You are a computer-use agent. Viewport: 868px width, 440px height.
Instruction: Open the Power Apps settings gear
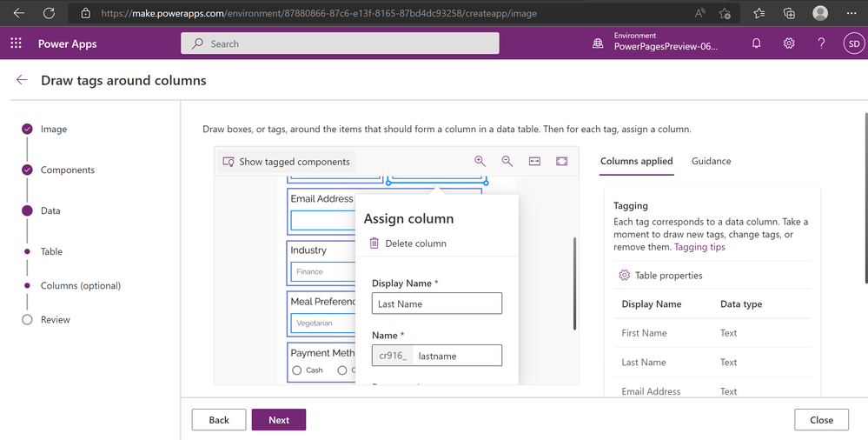pyautogui.click(x=789, y=43)
